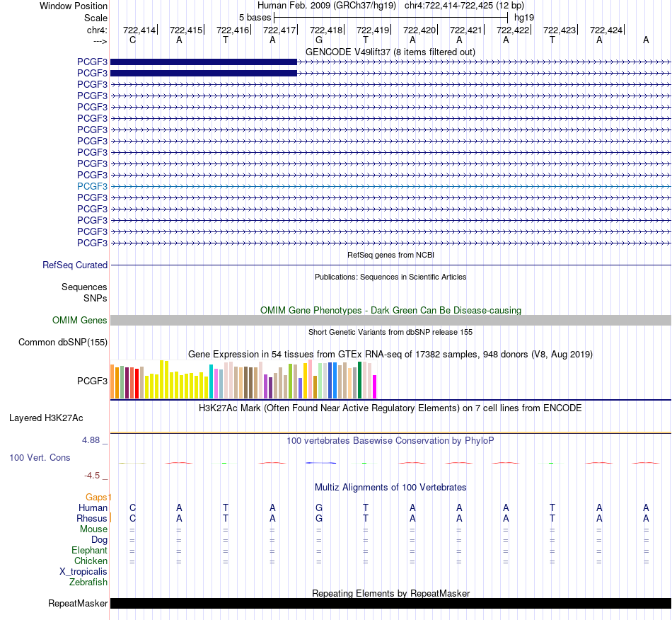Select the RepeatMasker track label
The height and width of the screenshot is (620, 672).
pyautogui.click(x=78, y=603)
